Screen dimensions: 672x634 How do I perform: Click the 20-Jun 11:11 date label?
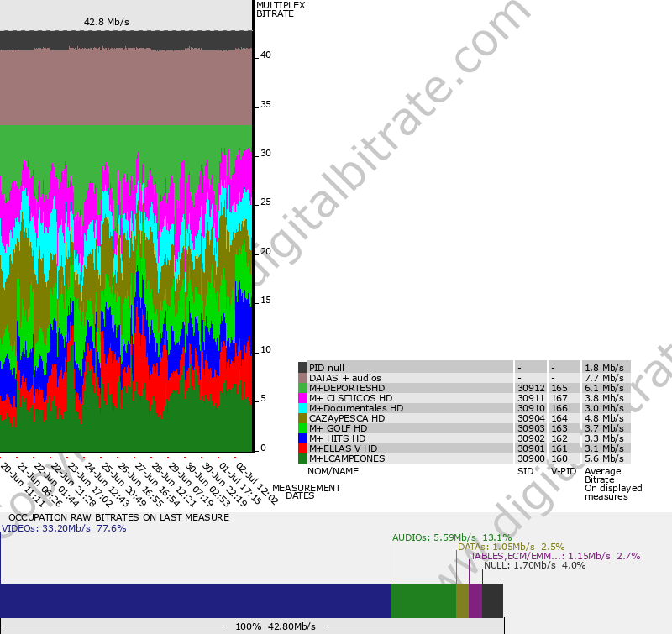(23, 485)
